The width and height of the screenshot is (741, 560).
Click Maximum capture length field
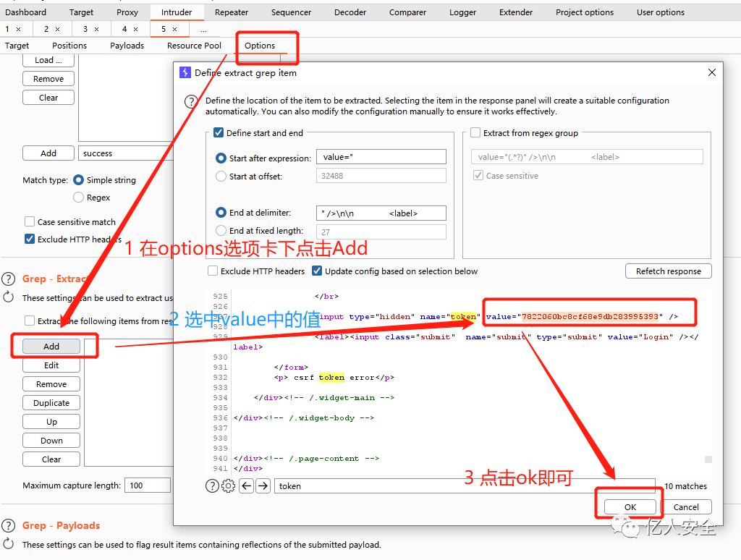click(x=148, y=485)
